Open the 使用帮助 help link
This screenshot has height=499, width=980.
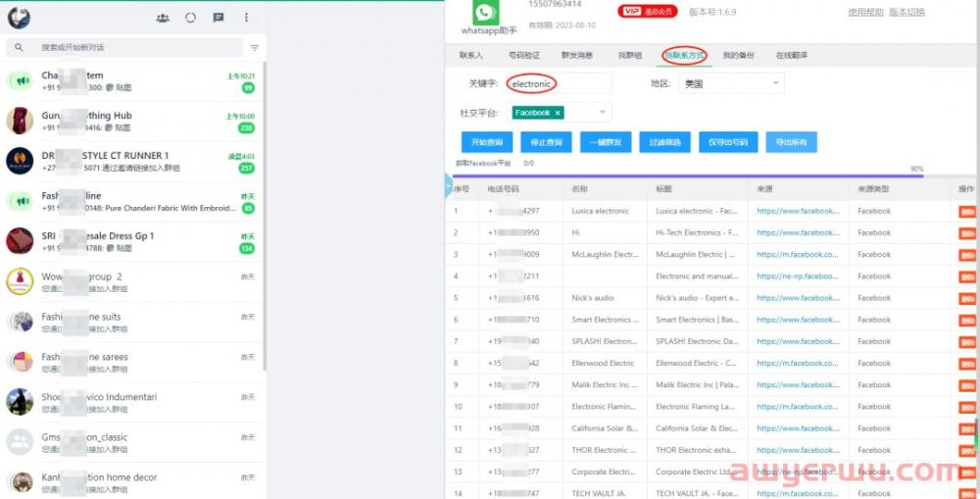click(x=865, y=12)
